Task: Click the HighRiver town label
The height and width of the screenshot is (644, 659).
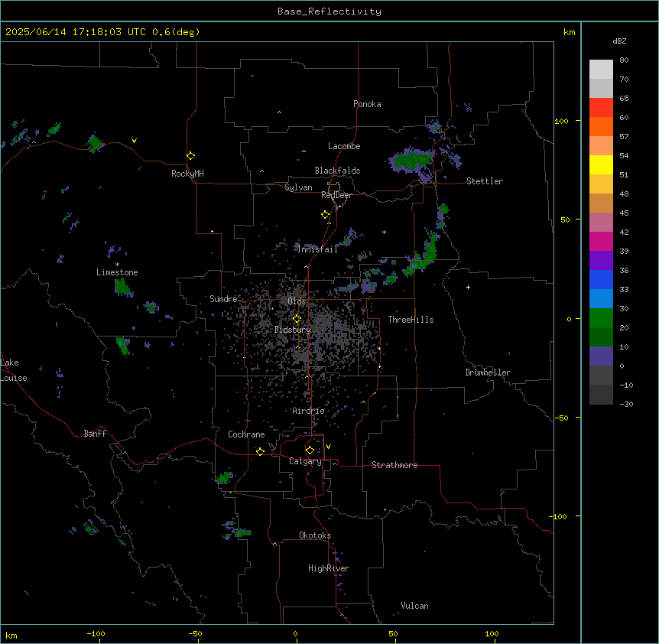Action: coord(329,568)
